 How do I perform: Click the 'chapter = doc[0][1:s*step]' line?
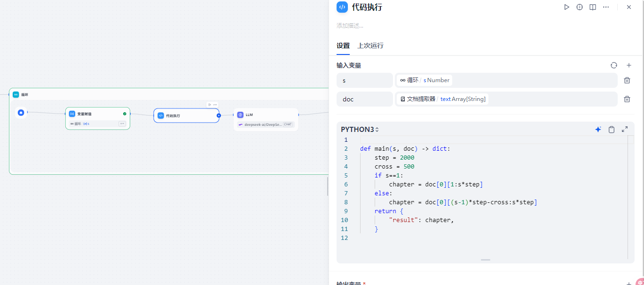pos(436,184)
